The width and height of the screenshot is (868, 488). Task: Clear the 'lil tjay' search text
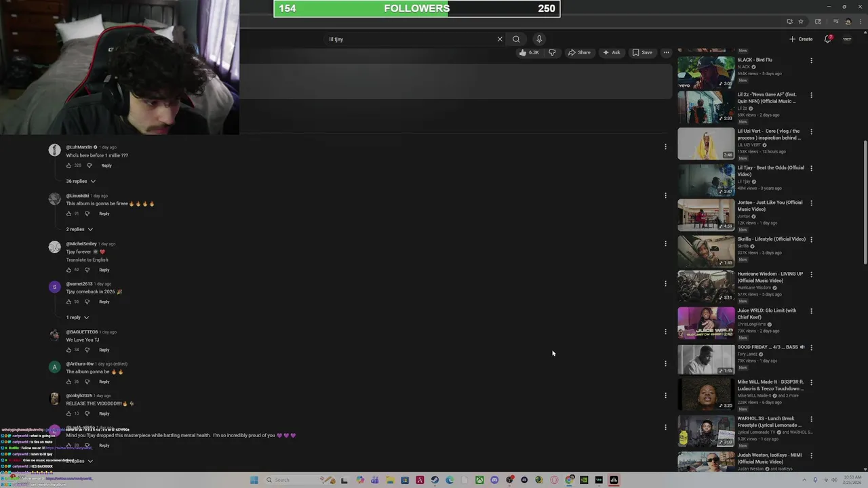[500, 39]
